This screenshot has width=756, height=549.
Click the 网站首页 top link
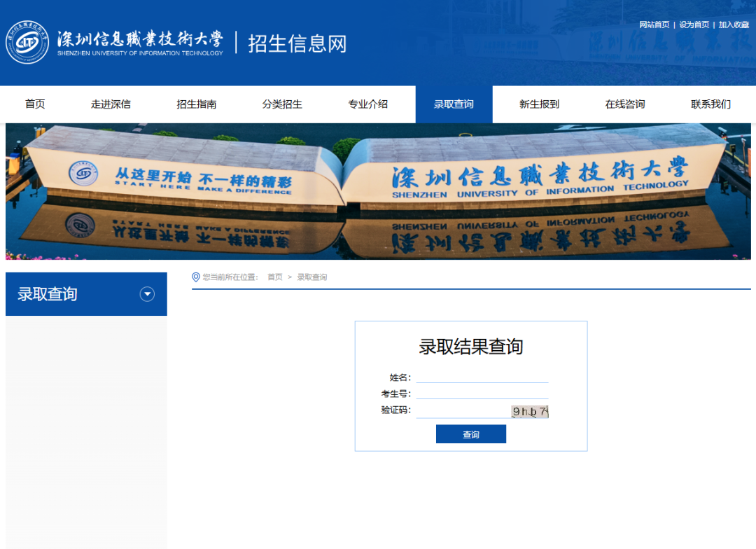click(x=654, y=25)
